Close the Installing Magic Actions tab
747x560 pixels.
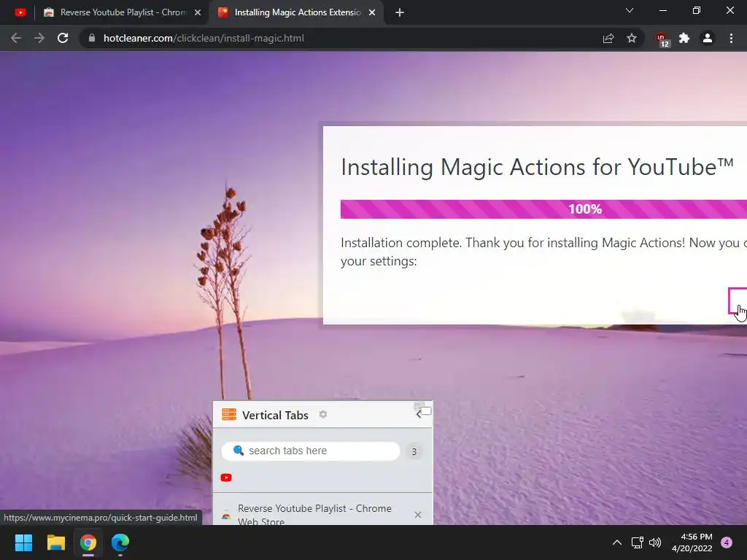tap(372, 12)
